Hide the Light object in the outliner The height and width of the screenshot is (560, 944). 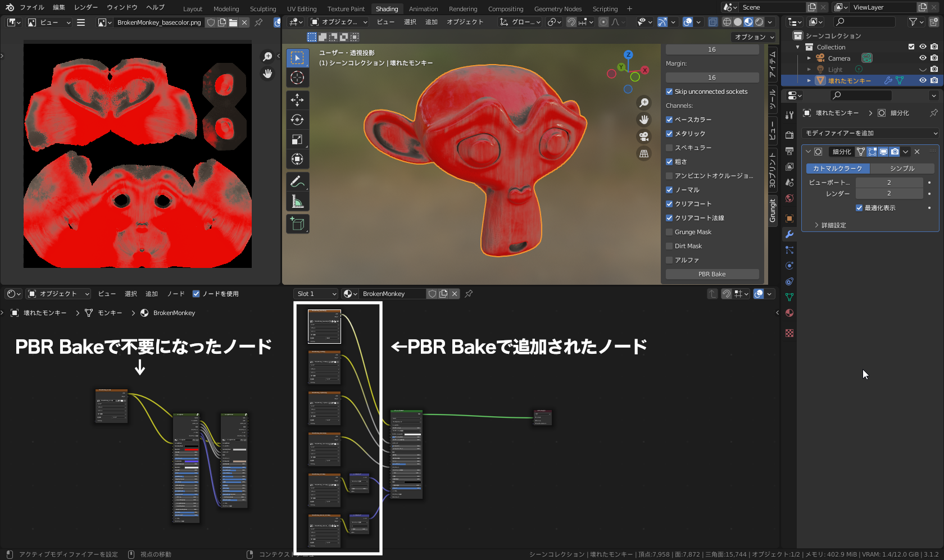click(922, 69)
